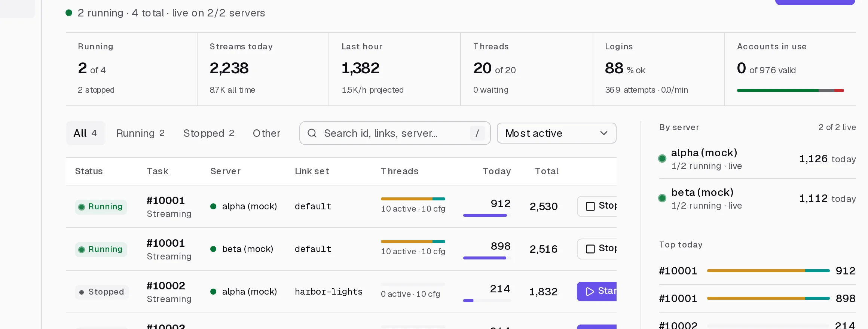
Task: Select the All 4 tab
Action: pyautogui.click(x=85, y=133)
